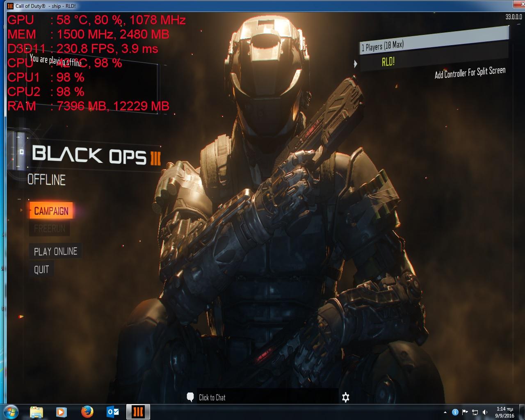Image resolution: width=525 pixels, height=420 pixels.
Task: Select the Black Ops III taskbar icon
Action: (x=138, y=412)
